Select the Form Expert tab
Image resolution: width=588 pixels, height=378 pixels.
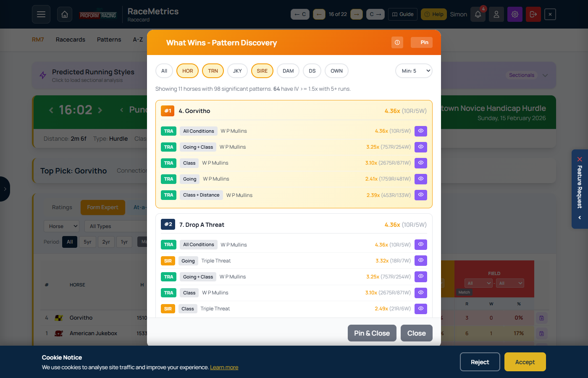click(x=102, y=207)
